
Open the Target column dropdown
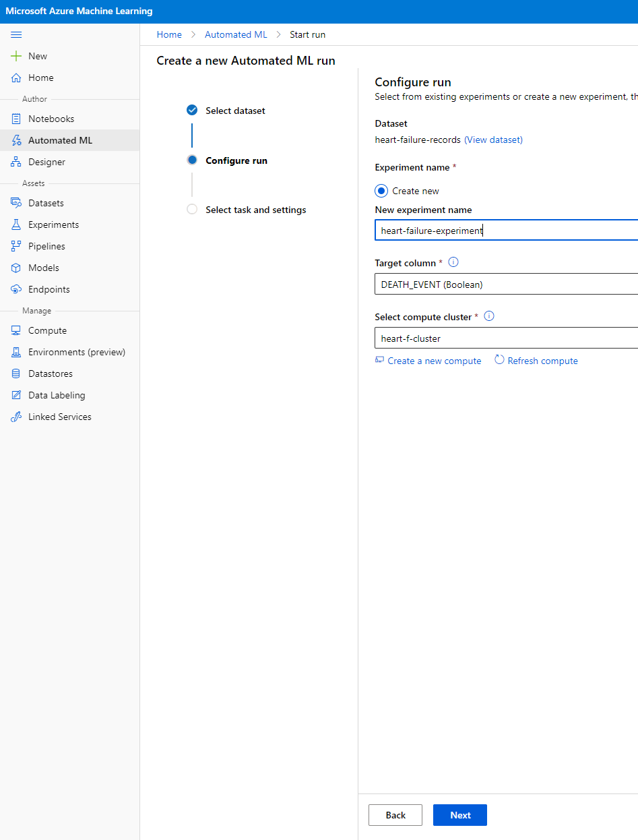click(505, 284)
